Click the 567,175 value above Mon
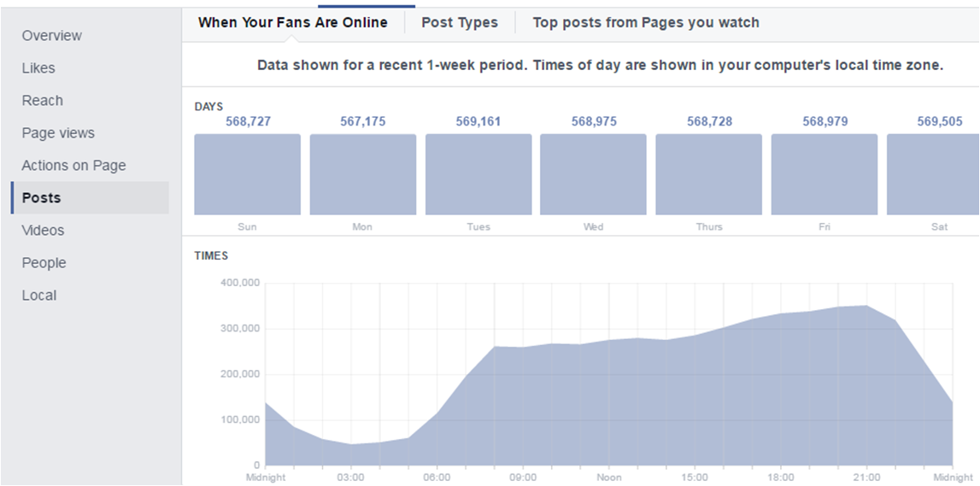Image resolution: width=980 pixels, height=486 pixels. [x=362, y=121]
